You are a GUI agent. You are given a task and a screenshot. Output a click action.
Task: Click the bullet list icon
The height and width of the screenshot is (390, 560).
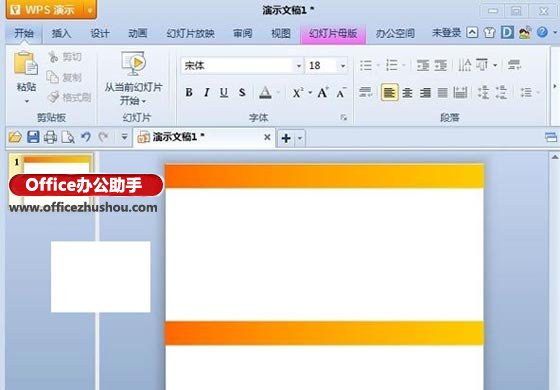click(x=366, y=65)
